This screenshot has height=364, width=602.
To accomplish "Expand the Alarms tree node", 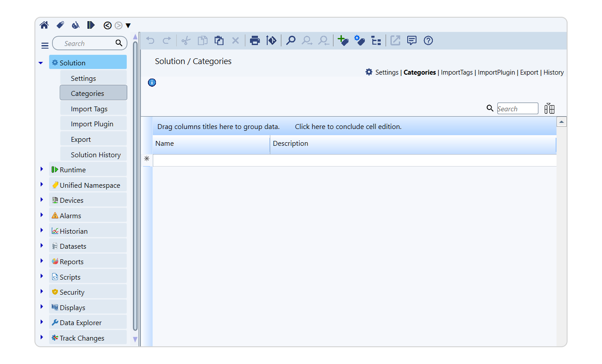I will 42,215.
